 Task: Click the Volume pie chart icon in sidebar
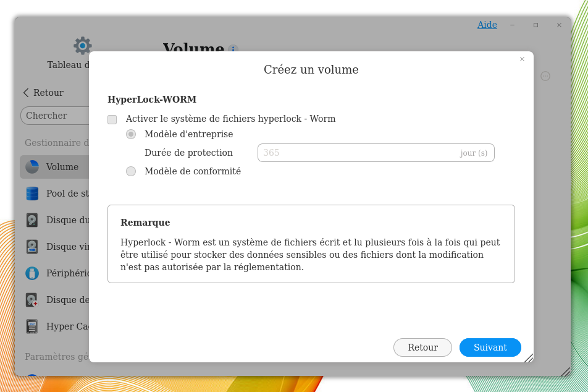tap(32, 167)
